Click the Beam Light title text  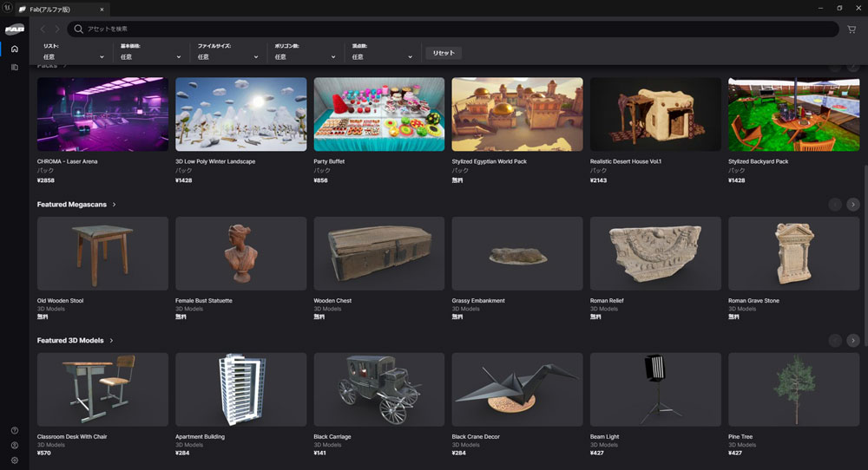pyautogui.click(x=604, y=437)
